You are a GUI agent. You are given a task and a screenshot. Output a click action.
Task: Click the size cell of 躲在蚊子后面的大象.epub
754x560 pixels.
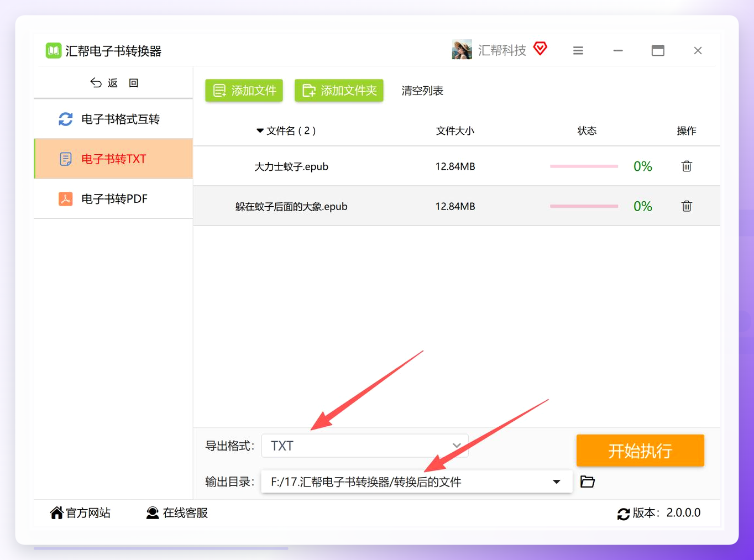pyautogui.click(x=455, y=206)
